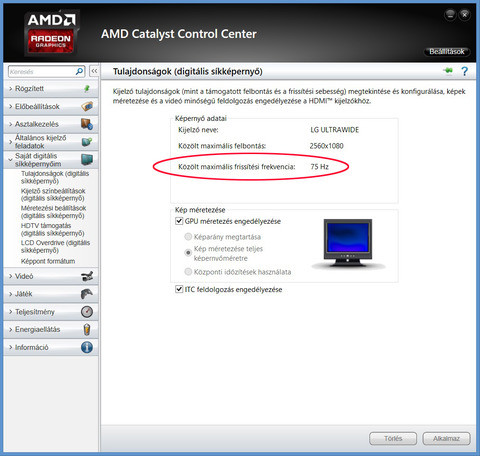Select Képarány megtartása radio option
This screenshot has width=480, height=456.
pos(188,237)
